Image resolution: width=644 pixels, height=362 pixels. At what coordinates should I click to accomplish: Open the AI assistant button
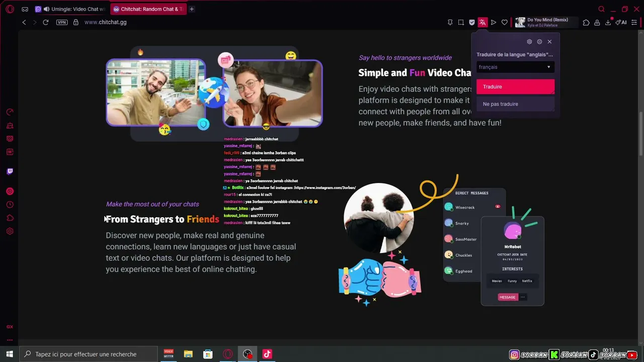point(621,22)
